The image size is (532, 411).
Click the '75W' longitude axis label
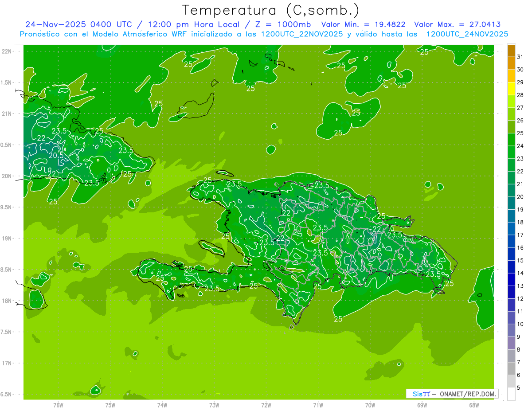(110, 405)
